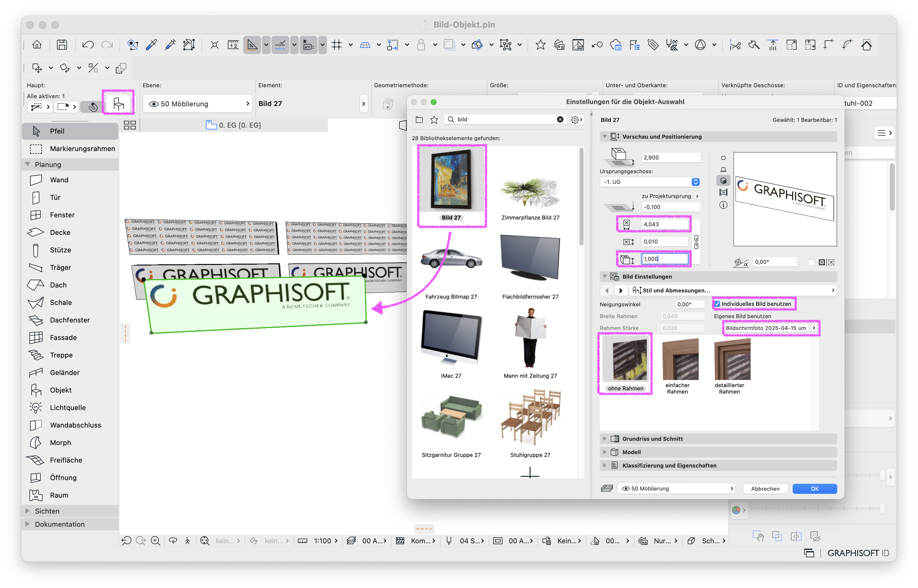The width and height of the screenshot is (918, 588).
Task: Toggle the proportion chain lock icon
Action: tap(696, 242)
